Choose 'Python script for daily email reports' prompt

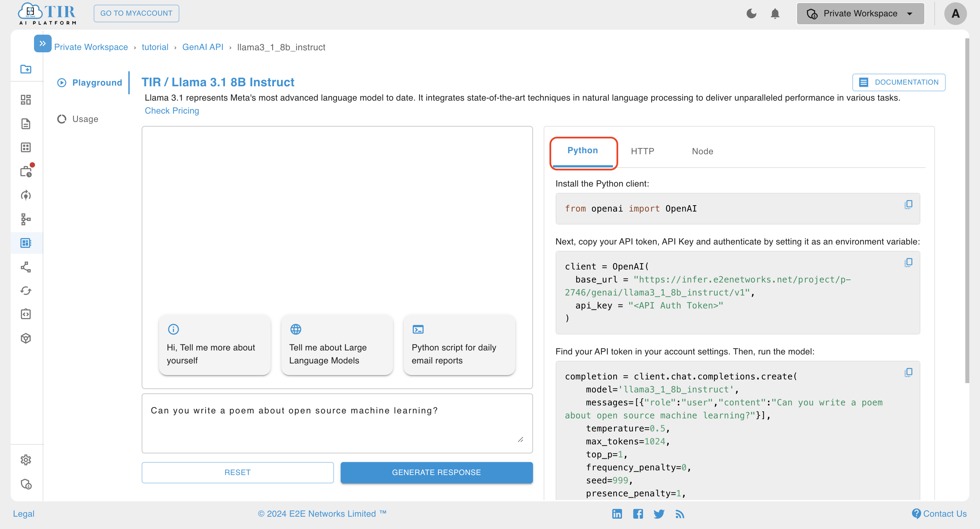pyautogui.click(x=460, y=345)
